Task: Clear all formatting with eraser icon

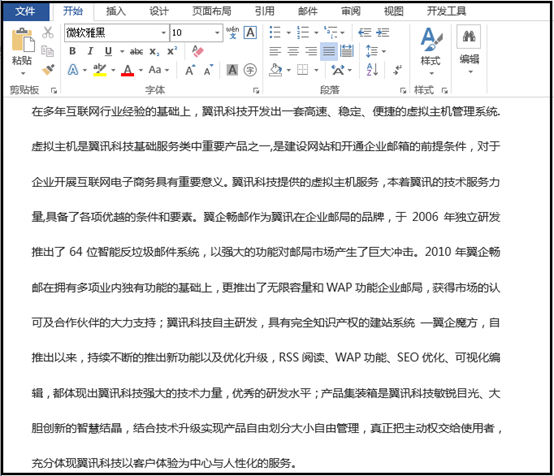Action: point(198,51)
